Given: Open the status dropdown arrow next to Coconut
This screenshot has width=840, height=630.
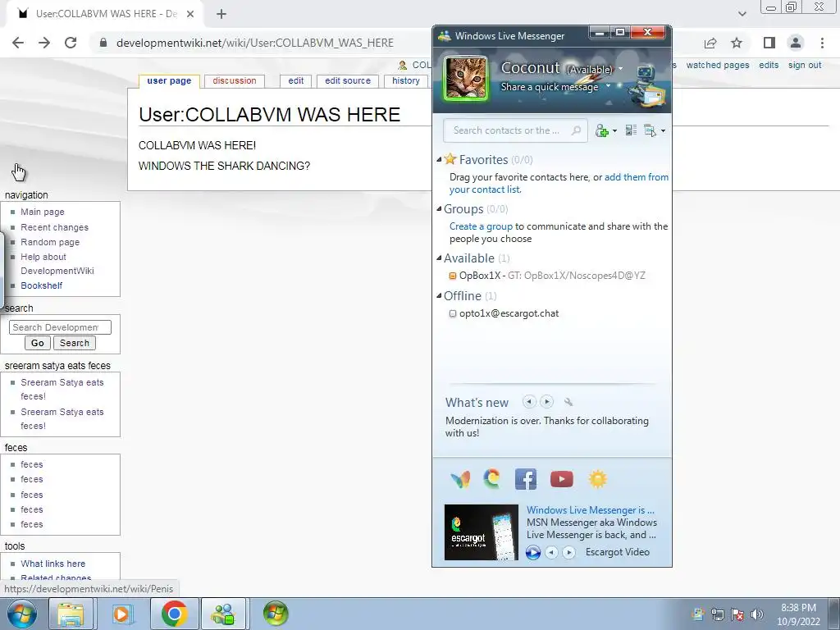Looking at the screenshot, I should point(621,69).
